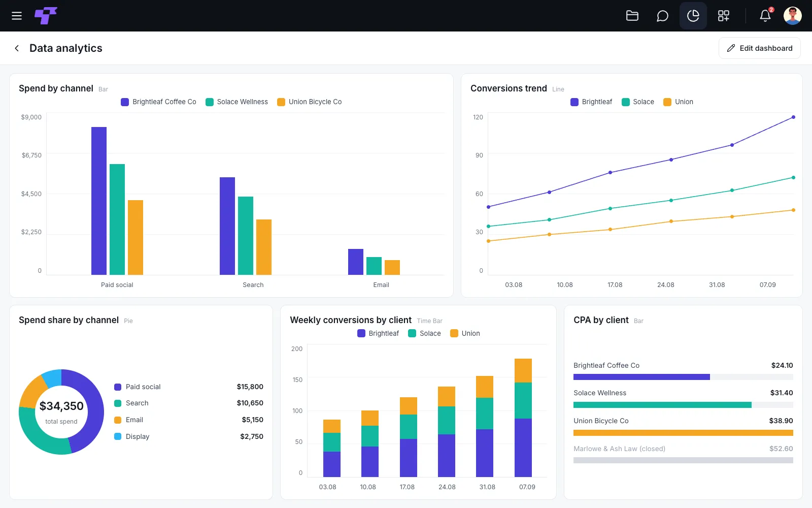Click the Paid social axis label
This screenshot has height=508, width=812.
117,285
